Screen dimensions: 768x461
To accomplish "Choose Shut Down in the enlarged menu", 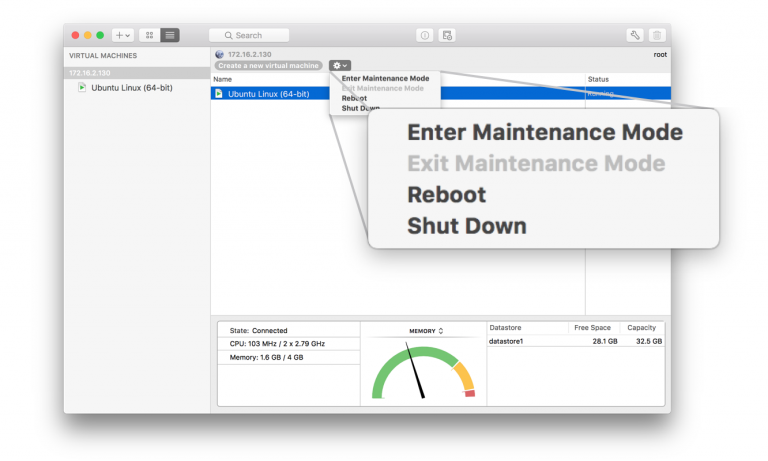I will pyautogui.click(x=466, y=226).
